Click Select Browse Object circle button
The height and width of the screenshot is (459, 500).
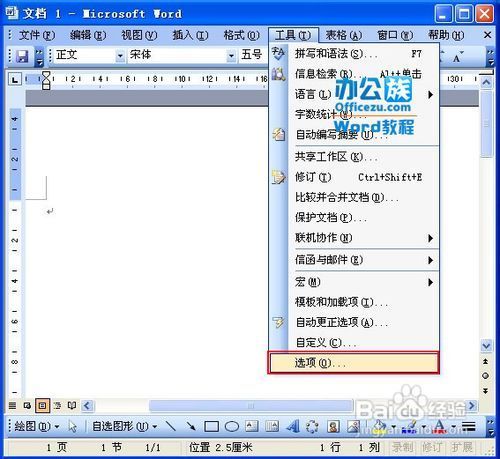pyautogui.click(x=486, y=376)
